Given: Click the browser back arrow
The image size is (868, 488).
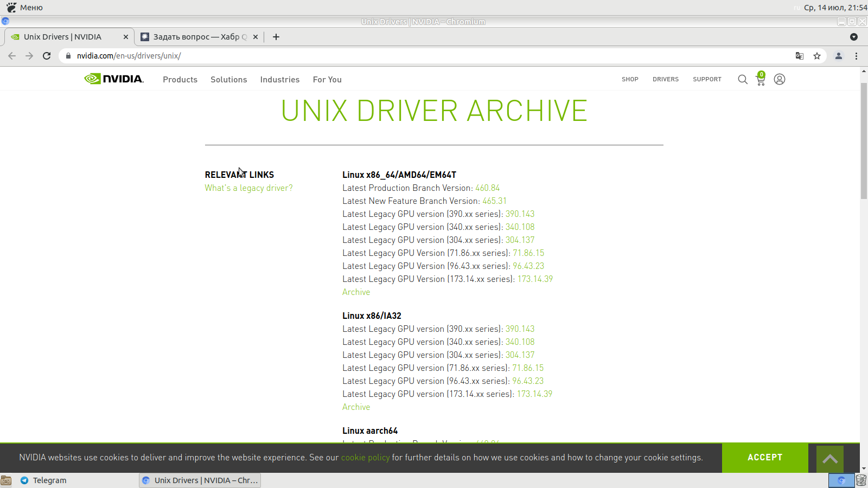Looking at the screenshot, I should pyautogui.click(x=12, y=56).
